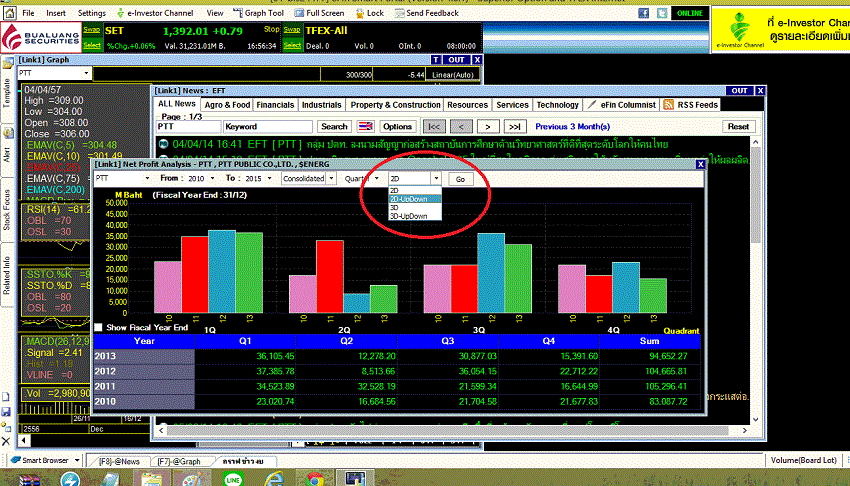Open the Insert menu
The image size is (850, 486).
(56, 13)
